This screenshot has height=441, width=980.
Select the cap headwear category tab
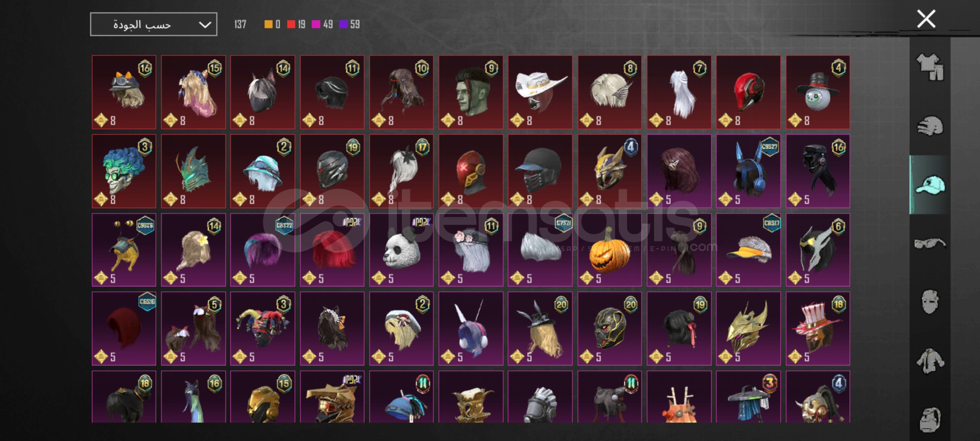930,185
